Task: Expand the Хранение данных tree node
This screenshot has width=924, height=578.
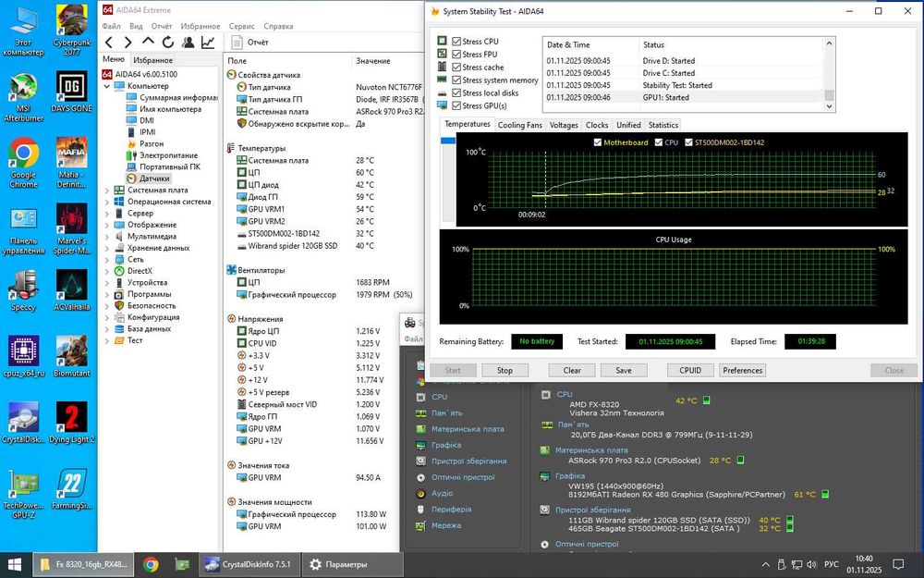Action: (107, 248)
